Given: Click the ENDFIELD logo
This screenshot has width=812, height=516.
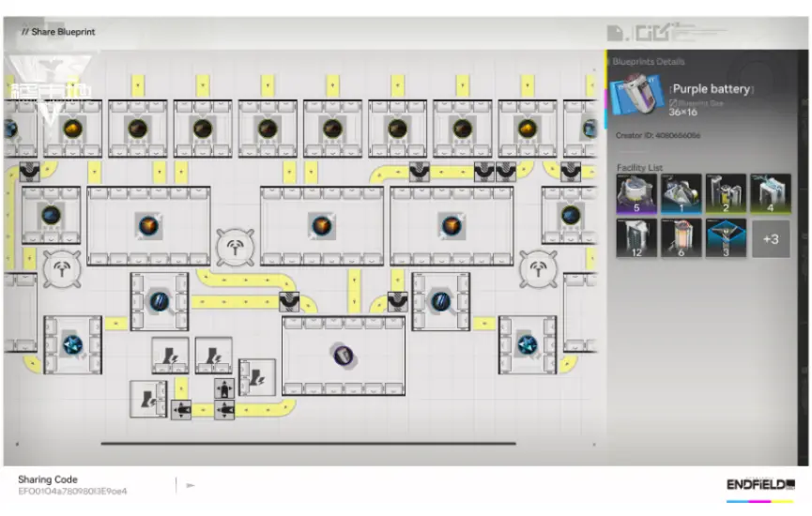Looking at the screenshot, I should [760, 485].
